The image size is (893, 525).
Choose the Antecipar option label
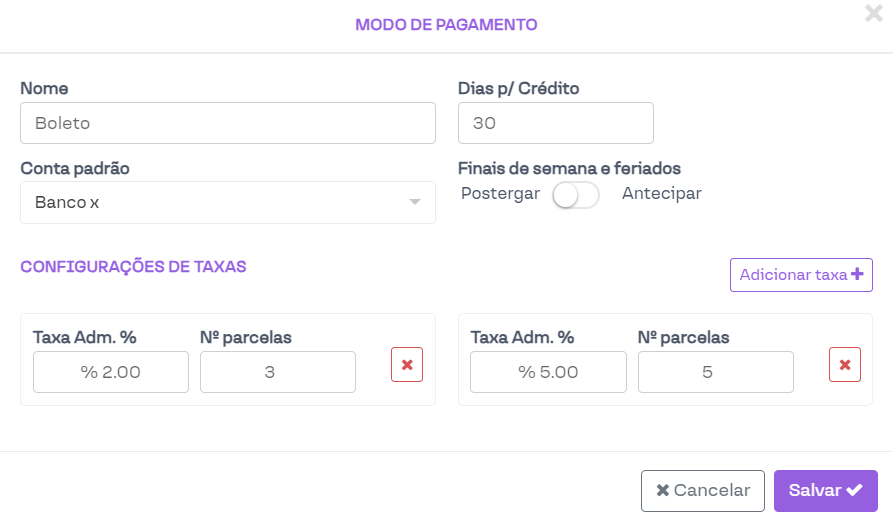pos(662,194)
